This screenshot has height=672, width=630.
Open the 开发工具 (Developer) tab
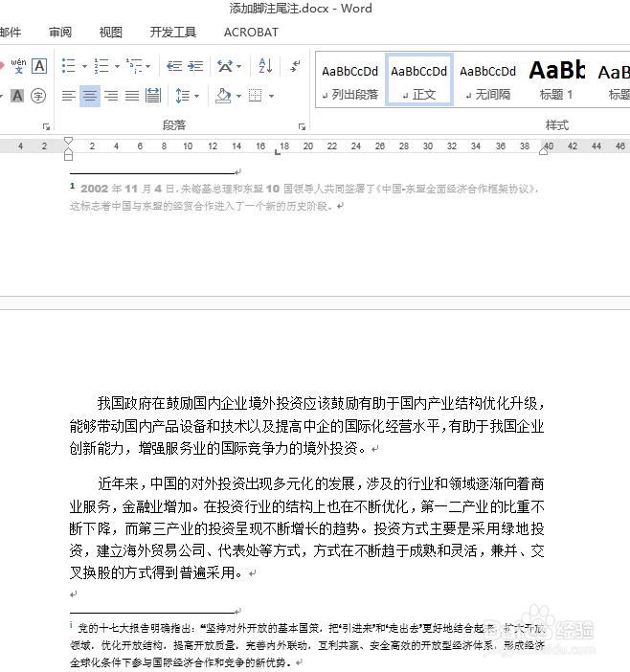[173, 33]
